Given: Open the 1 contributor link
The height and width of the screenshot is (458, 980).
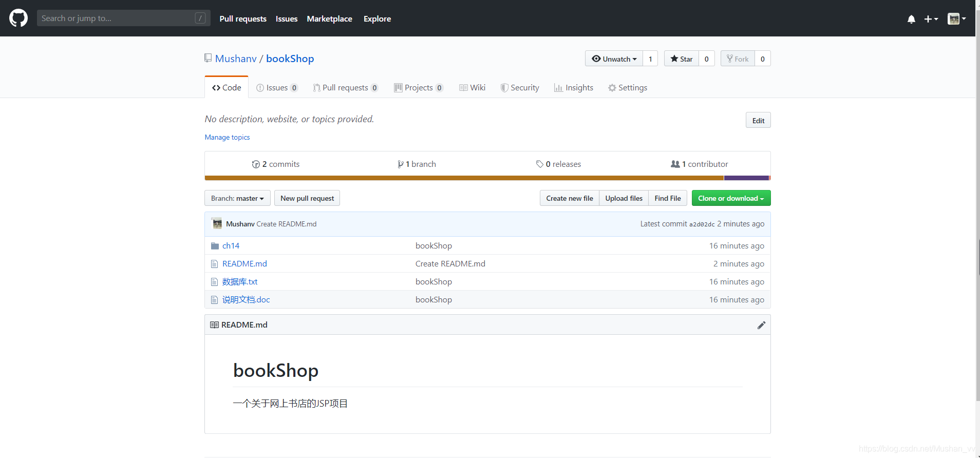Looking at the screenshot, I should point(700,164).
